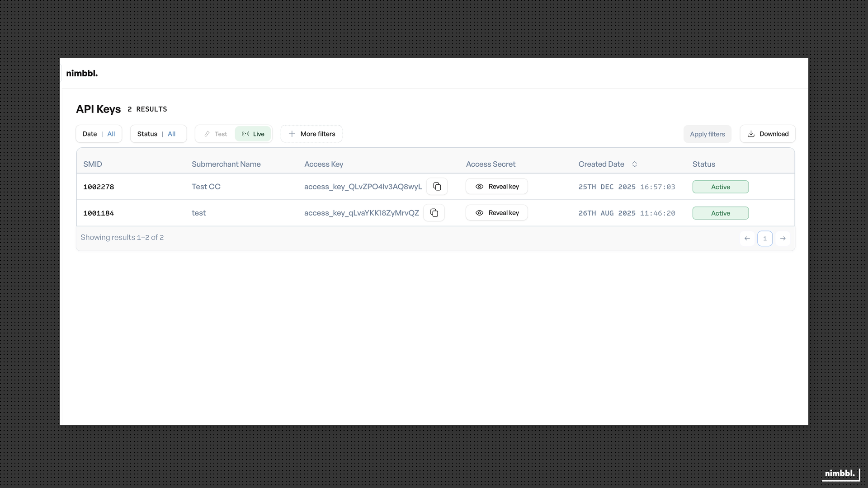Screen dimensions: 868x488
Task: Click the download arrow icon
Action: coord(751,134)
